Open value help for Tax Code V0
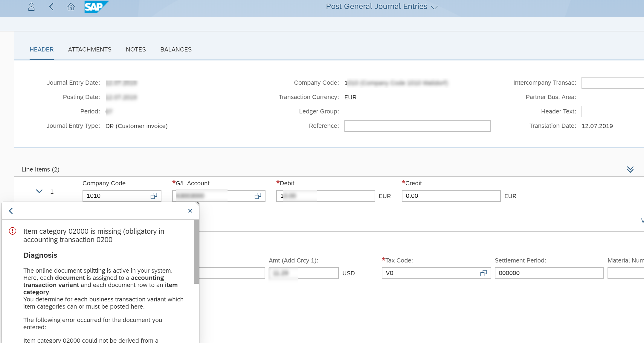Image resolution: width=644 pixels, height=343 pixels. click(483, 273)
